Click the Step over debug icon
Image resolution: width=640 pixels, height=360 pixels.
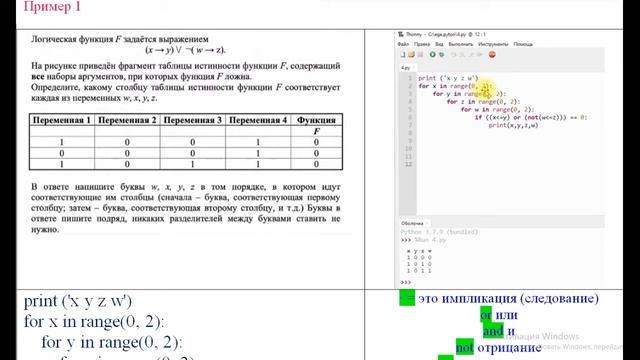(453, 54)
